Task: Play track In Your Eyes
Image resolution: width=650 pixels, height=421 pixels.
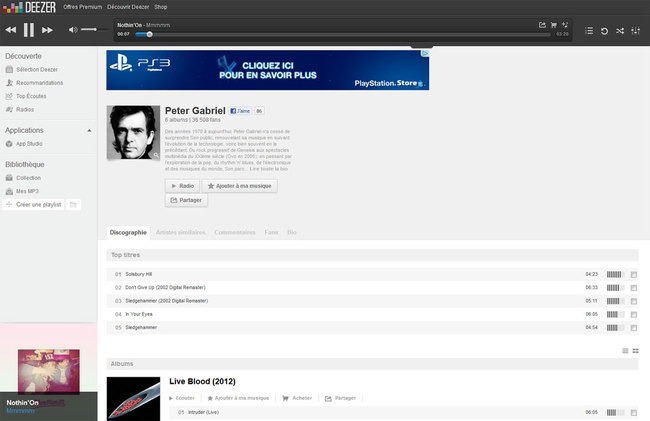Action: pyautogui.click(x=138, y=314)
